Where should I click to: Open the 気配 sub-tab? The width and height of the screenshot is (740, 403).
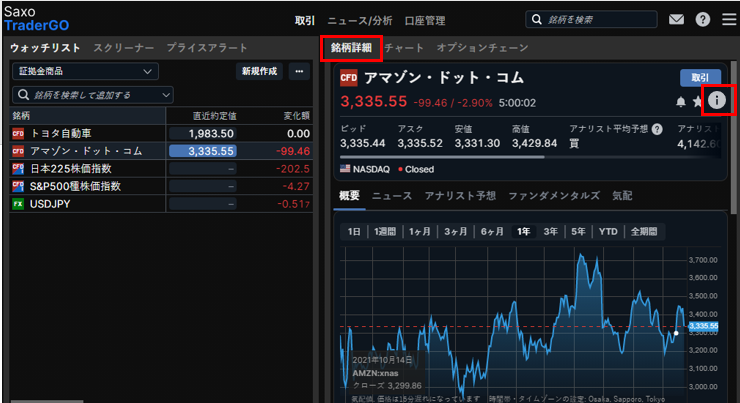622,196
